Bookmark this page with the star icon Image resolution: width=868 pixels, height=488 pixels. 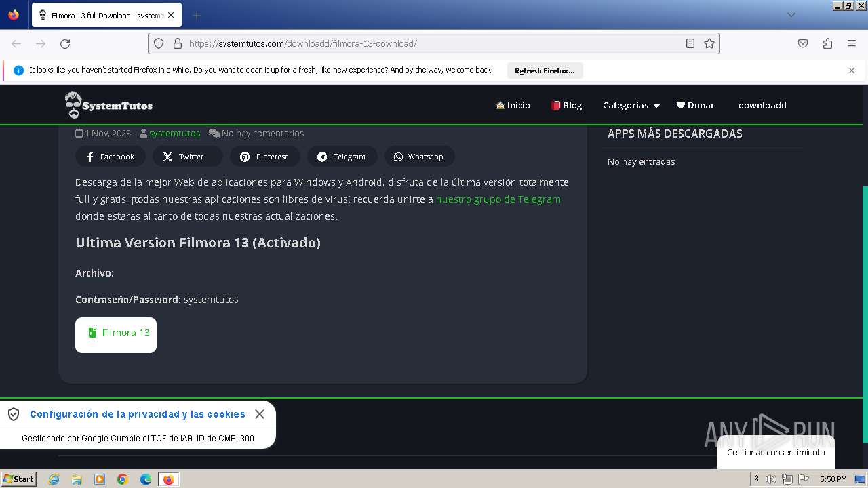[x=709, y=43]
